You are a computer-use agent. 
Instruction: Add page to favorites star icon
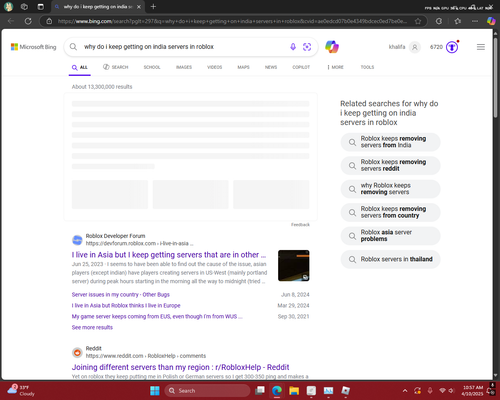(x=418, y=21)
